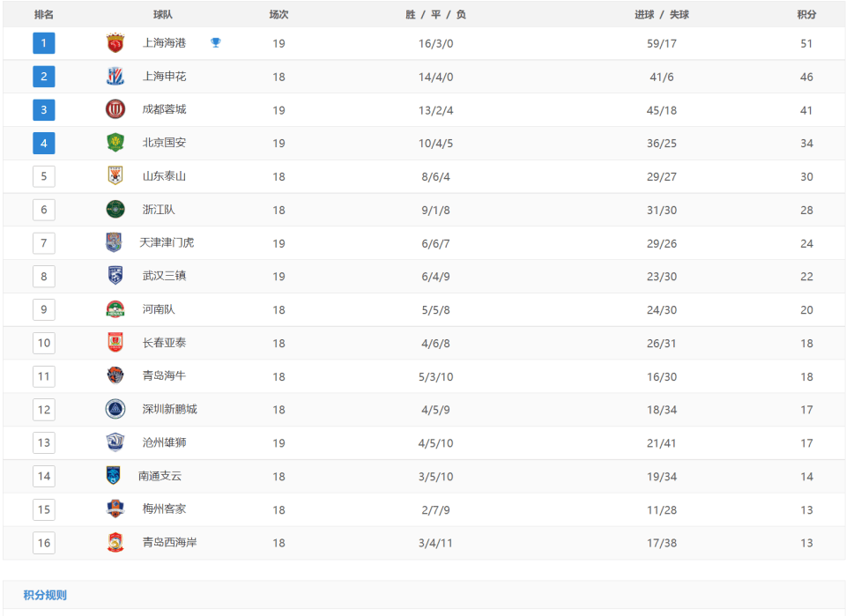This screenshot has height=616, width=846.
Task: Click the 深圳新鹏城 circular badge
Action: 115,409
